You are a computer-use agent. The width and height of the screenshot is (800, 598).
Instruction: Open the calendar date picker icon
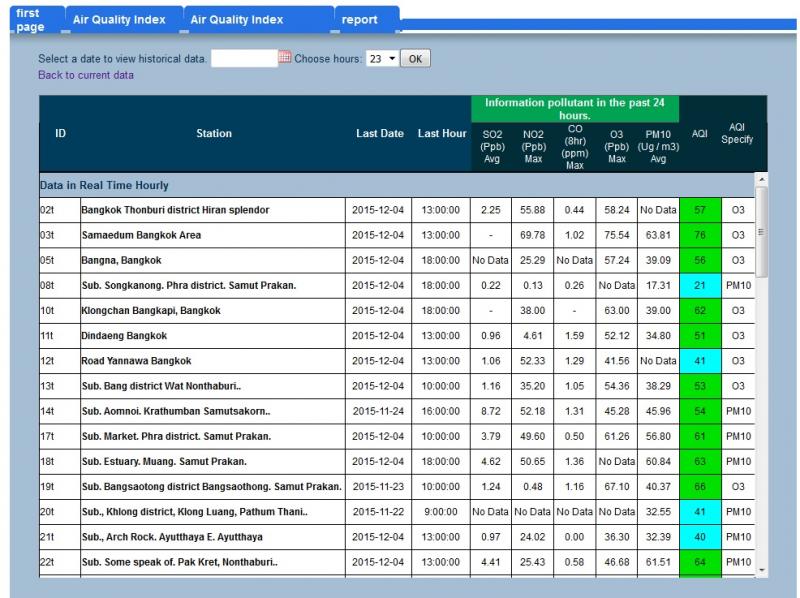point(285,58)
